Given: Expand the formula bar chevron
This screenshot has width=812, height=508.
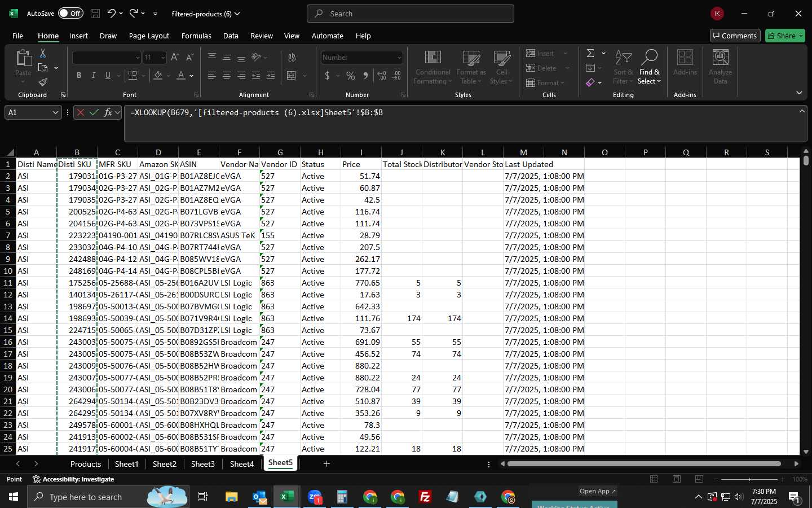Looking at the screenshot, I should coord(801,111).
